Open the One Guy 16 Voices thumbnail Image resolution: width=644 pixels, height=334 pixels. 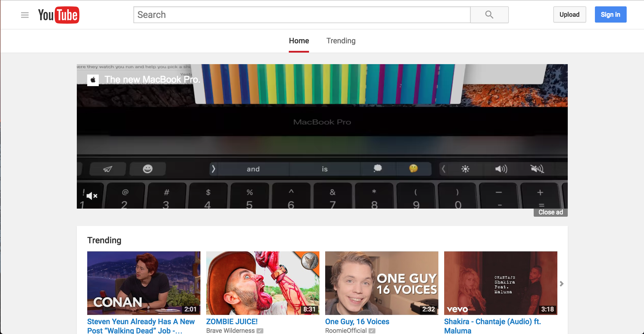(382, 283)
